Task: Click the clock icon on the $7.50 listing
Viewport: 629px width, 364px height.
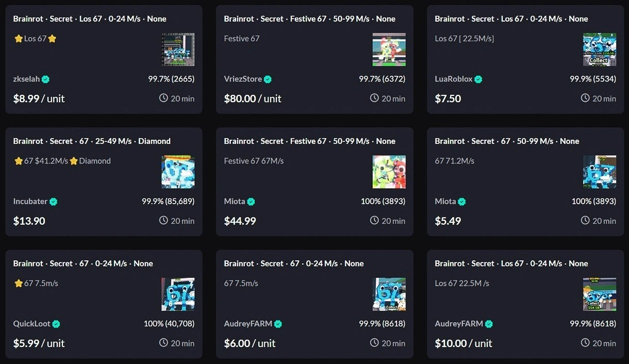Action: point(585,98)
